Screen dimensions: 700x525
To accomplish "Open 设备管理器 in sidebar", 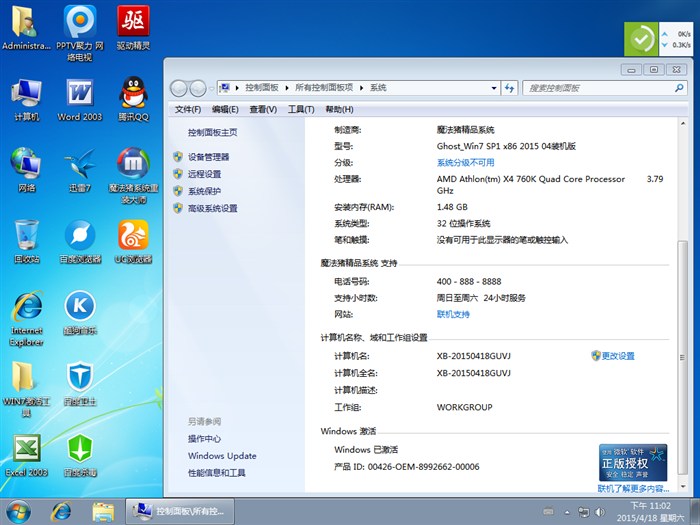I will (x=208, y=157).
